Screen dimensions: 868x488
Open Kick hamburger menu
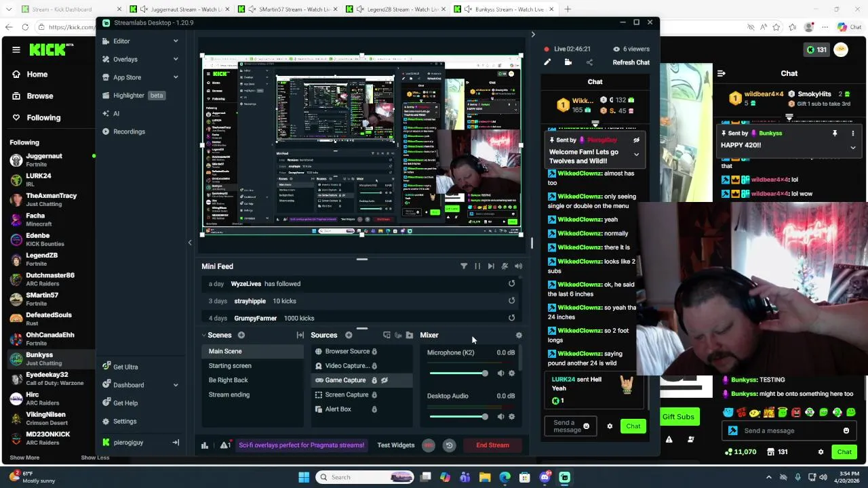pos(16,49)
